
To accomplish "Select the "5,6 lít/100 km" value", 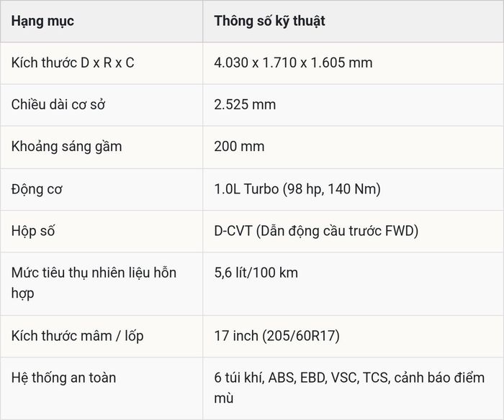I will (x=256, y=273).
